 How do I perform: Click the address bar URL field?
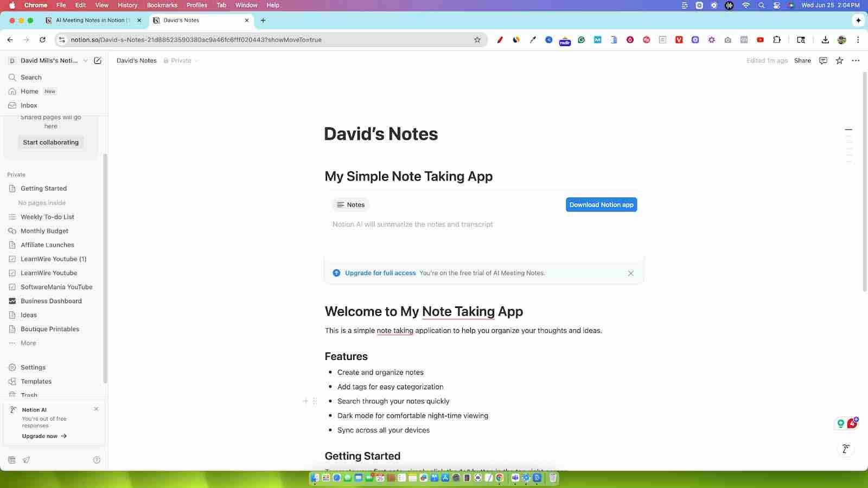[270, 40]
